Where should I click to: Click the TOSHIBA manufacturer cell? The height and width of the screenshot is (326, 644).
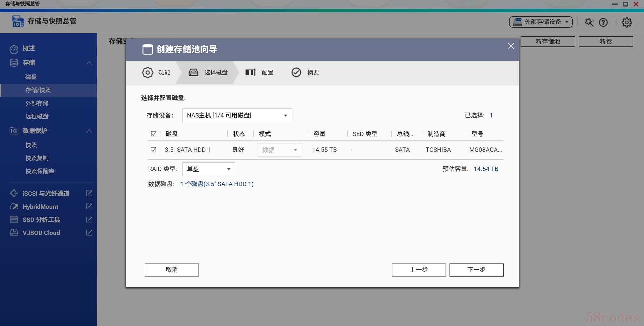coord(438,150)
